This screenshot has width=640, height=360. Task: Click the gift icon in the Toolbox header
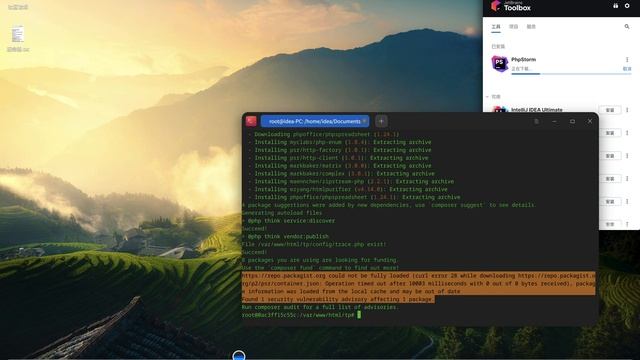pyautogui.click(x=616, y=6)
